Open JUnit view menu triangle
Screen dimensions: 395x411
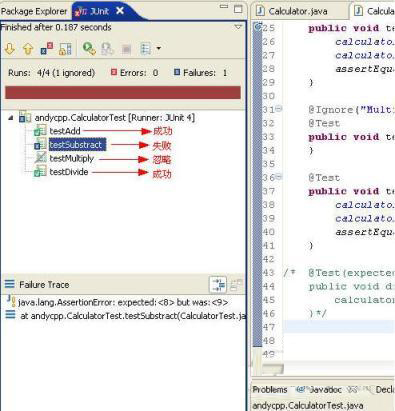238,27
